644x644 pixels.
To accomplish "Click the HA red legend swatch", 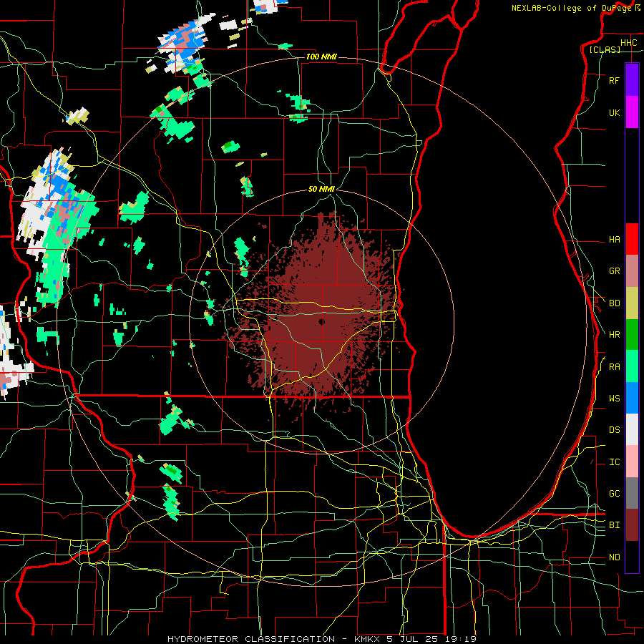I will click(632, 239).
